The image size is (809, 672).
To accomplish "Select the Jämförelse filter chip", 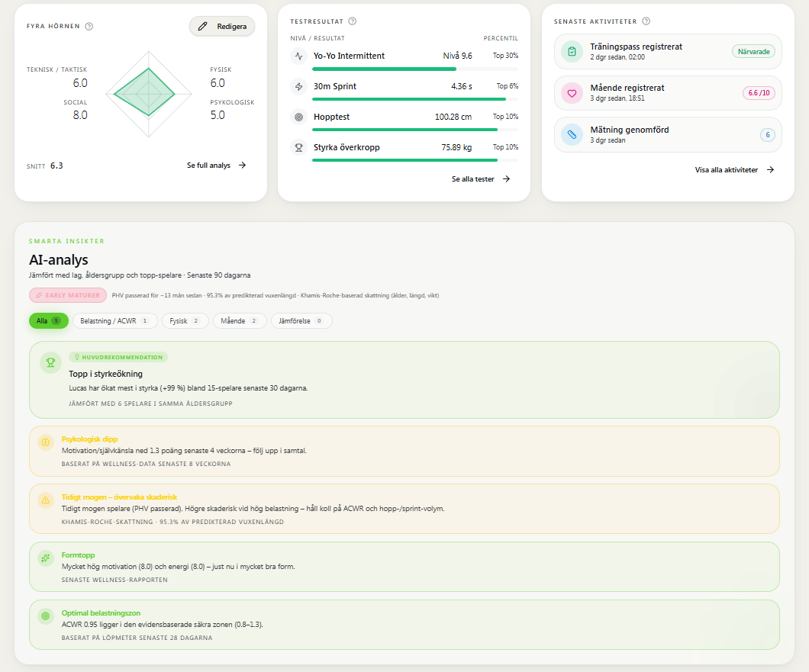I will 301,321.
